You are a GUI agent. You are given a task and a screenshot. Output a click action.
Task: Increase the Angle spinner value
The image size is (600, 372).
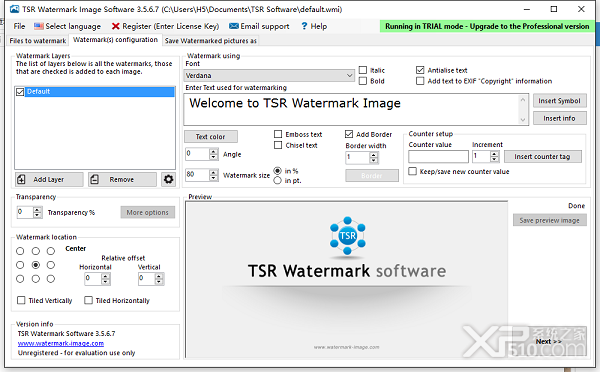point(214,152)
